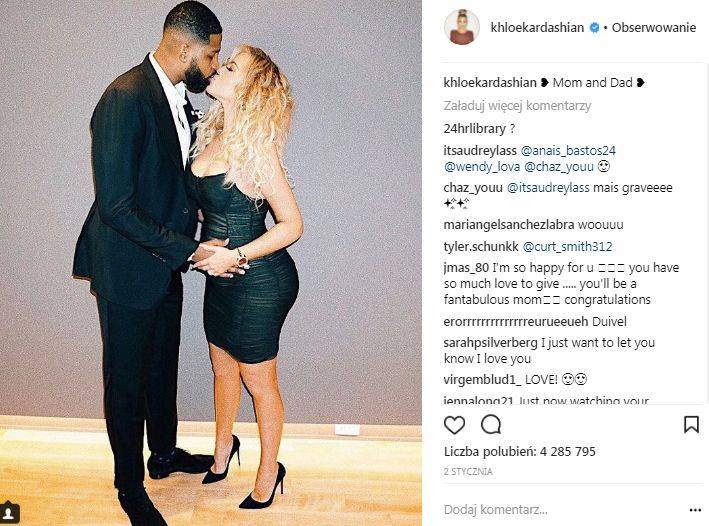This screenshot has height=526, width=709.
Task: Visit commenter mariangelsanchezlabra's profile
Action: [x=509, y=225]
